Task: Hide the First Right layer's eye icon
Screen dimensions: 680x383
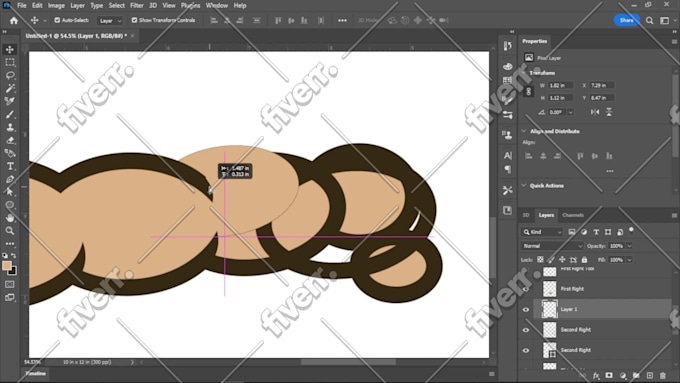Action: [x=526, y=289]
